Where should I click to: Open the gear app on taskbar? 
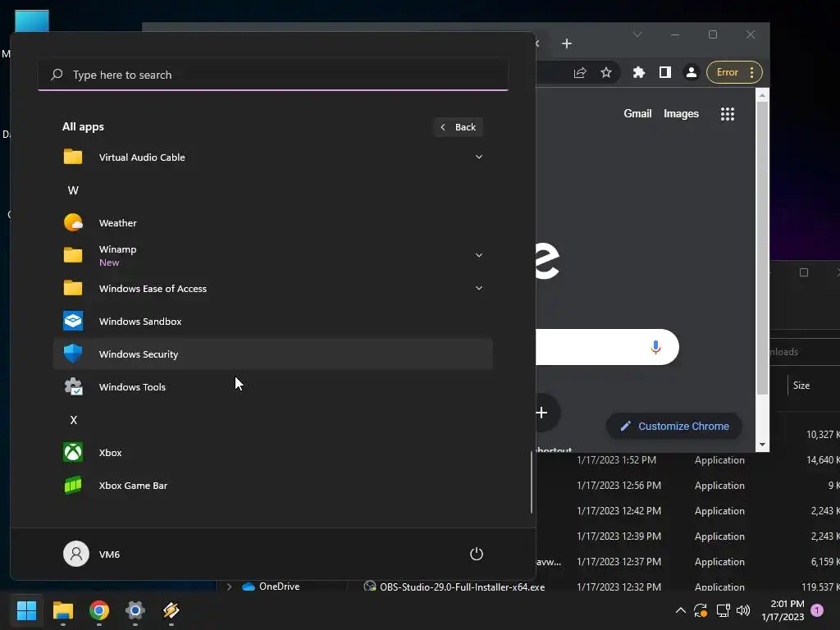click(x=135, y=610)
